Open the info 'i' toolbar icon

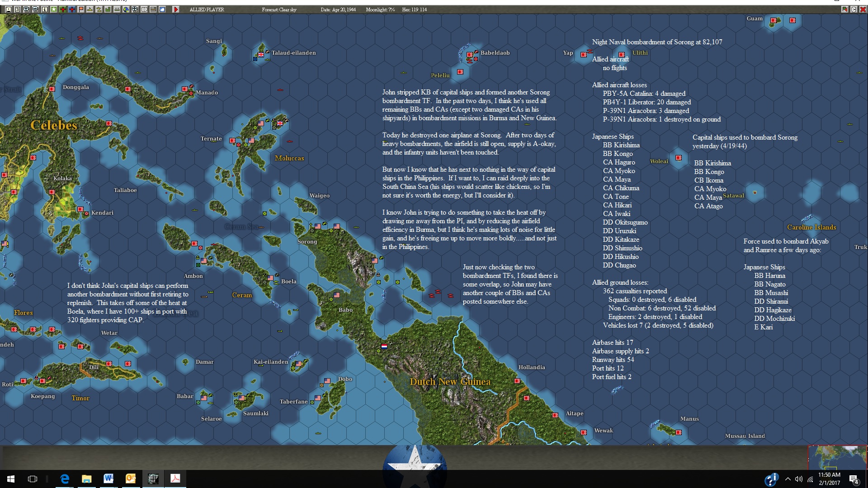coord(45,9)
